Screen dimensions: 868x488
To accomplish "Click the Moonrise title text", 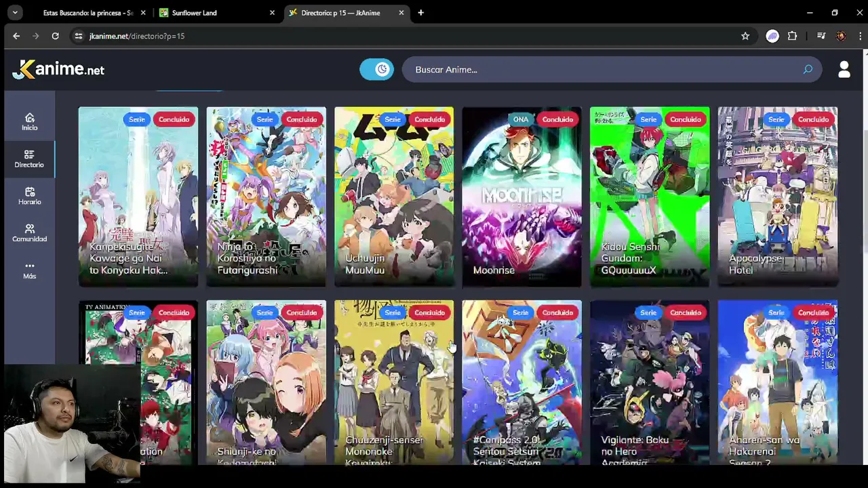I will click(494, 270).
